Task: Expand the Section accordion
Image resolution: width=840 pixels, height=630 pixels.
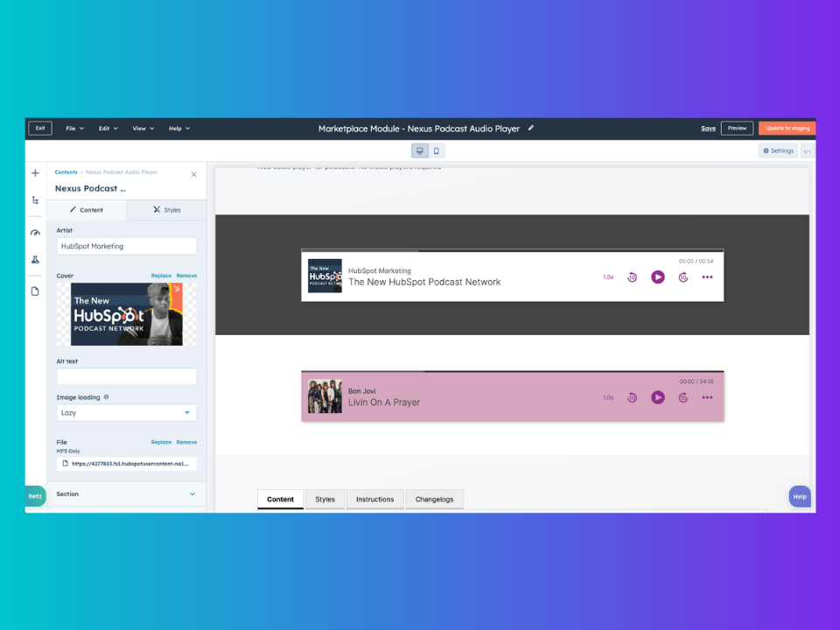Action: 126,493
